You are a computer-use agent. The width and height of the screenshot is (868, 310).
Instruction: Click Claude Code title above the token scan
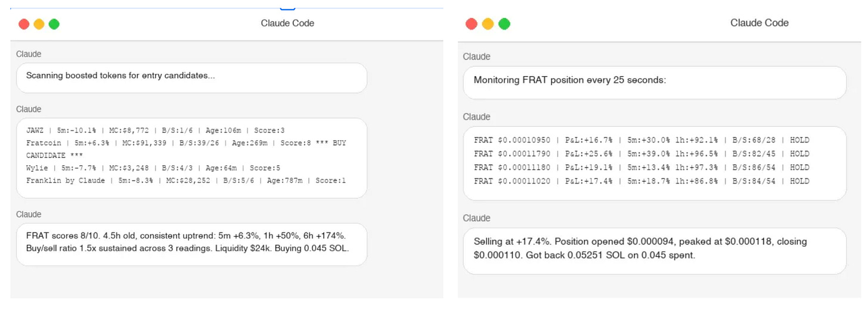[x=287, y=23]
